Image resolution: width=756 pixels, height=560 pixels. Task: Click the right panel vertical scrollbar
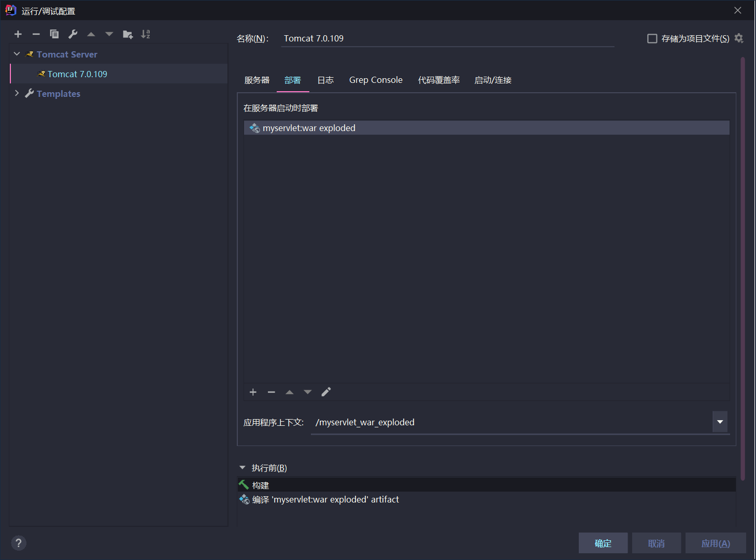[743, 269]
